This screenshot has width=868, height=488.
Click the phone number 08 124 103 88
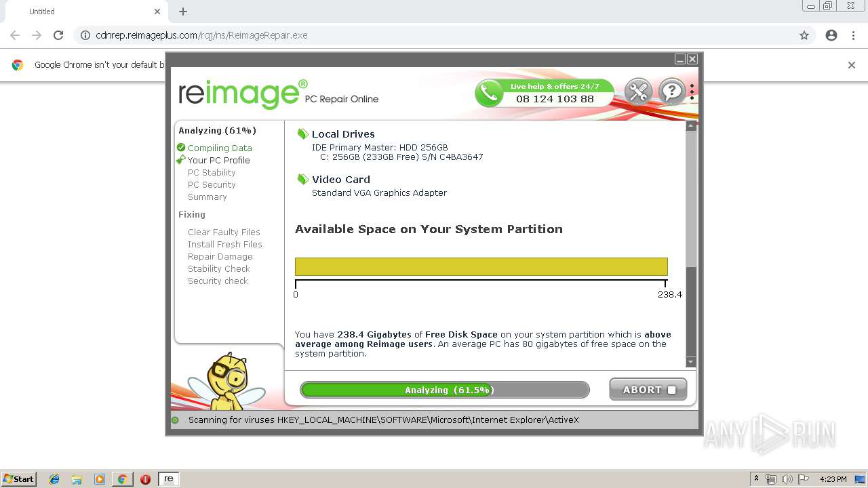click(555, 99)
